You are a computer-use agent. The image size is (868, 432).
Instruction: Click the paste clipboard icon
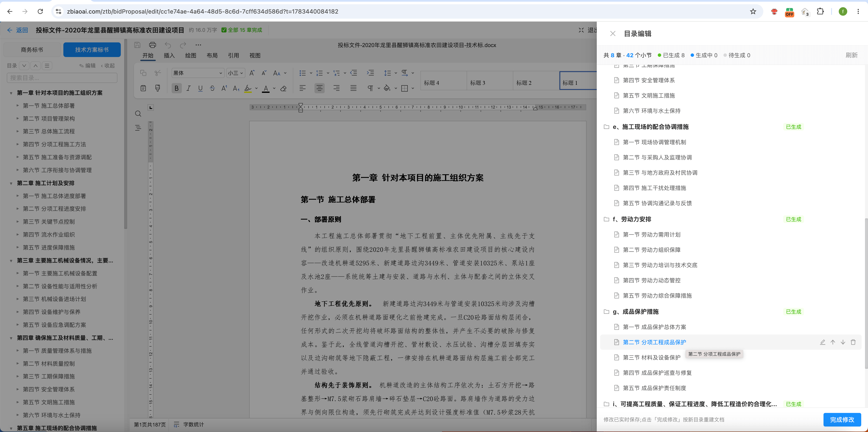click(143, 88)
